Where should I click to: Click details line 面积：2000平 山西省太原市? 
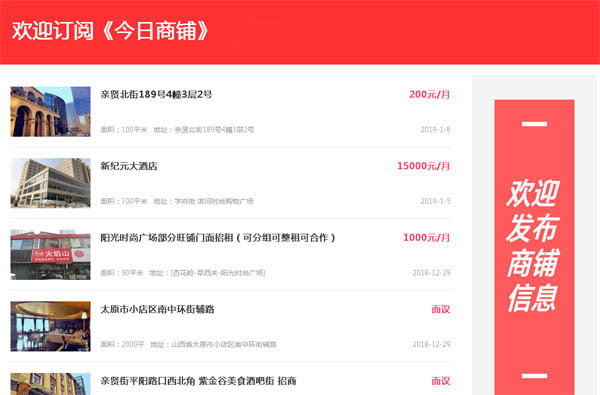click(188, 344)
